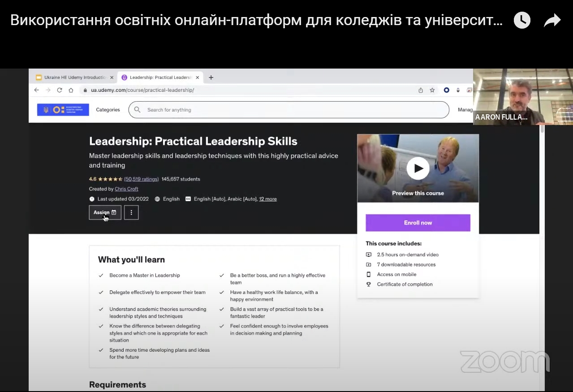The image size is (573, 392).
Task: Click 'Certificate of completion' text
Action: coord(405,284)
